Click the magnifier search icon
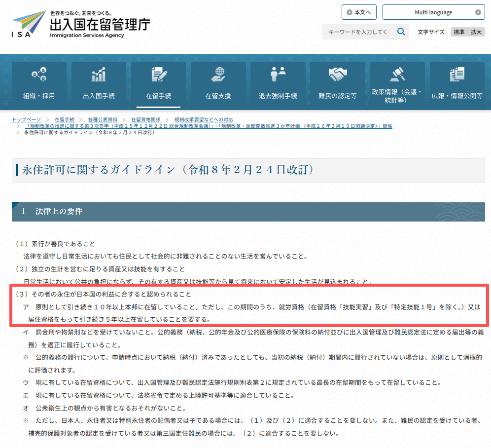Screen dimensions: 491x448 [x=401, y=32]
